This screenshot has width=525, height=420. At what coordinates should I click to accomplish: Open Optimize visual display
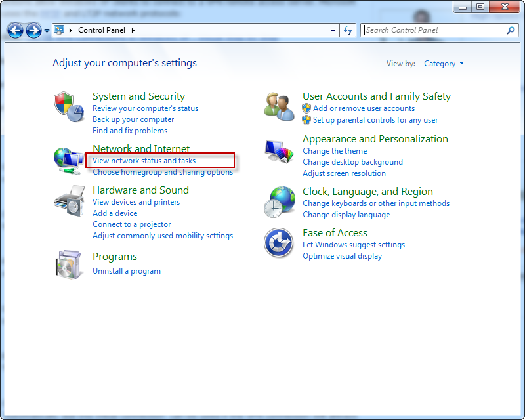coord(342,256)
